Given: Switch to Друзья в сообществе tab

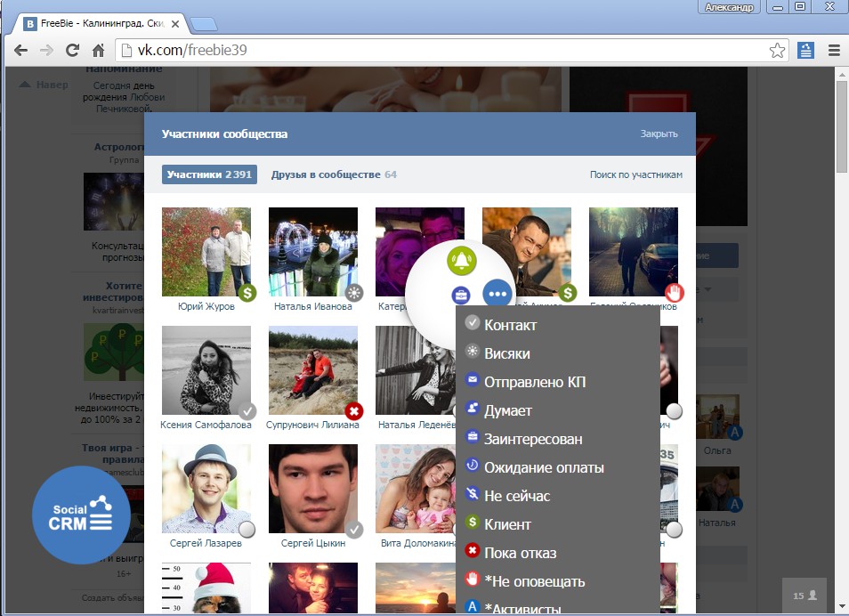Looking at the screenshot, I should click(334, 174).
